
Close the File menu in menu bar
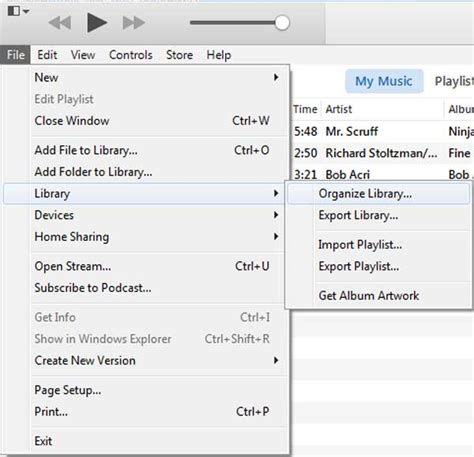15,55
